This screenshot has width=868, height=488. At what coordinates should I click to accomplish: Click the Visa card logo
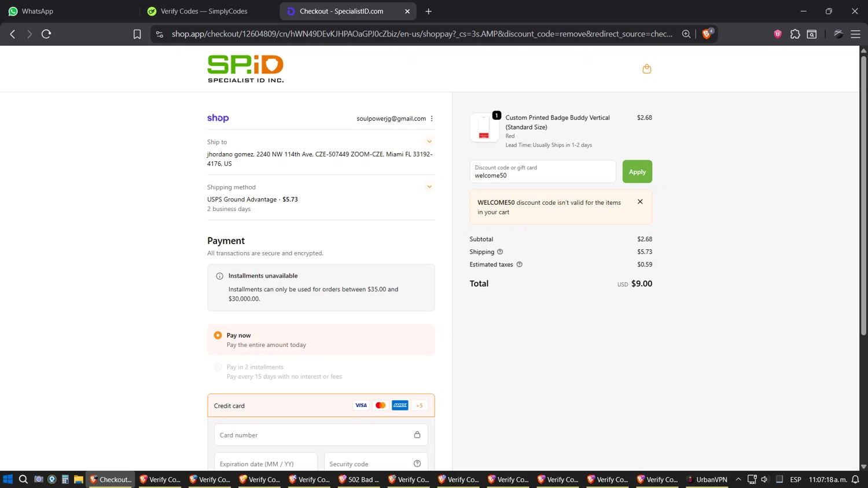point(361,405)
